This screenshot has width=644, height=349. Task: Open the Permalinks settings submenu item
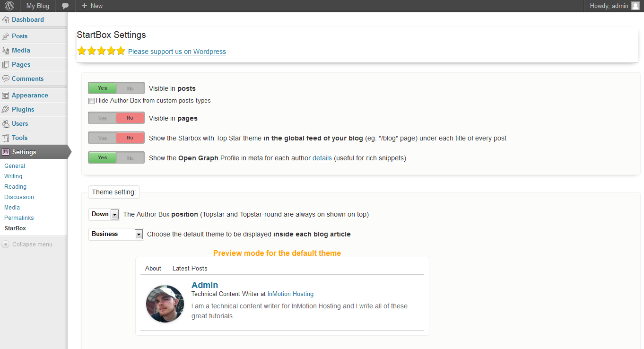click(x=19, y=218)
